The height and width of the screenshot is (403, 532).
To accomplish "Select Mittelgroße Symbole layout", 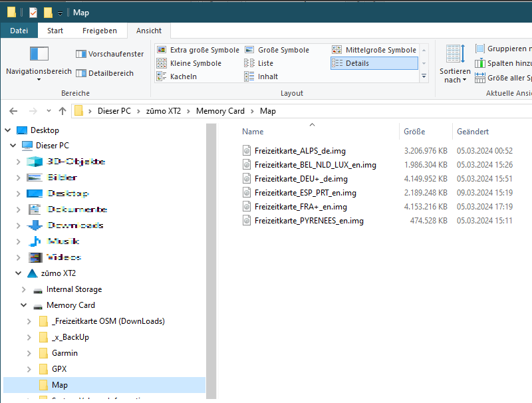I will click(374, 50).
